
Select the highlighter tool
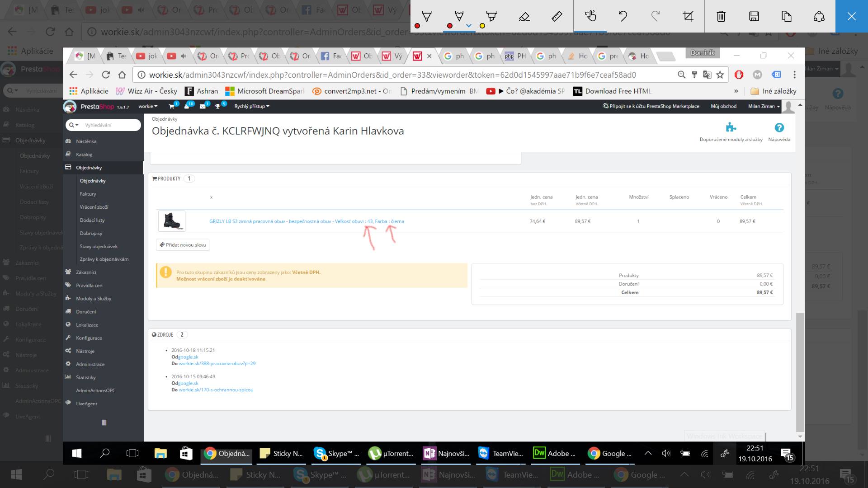tap(491, 17)
